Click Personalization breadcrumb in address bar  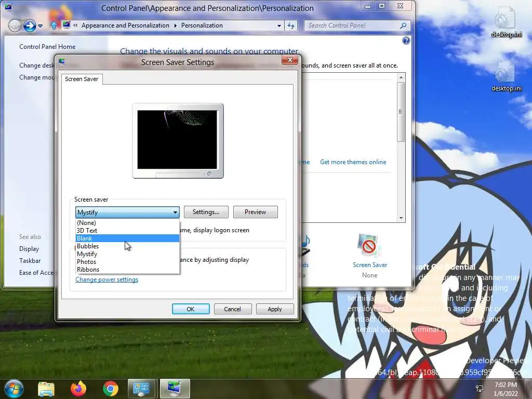tap(202, 25)
